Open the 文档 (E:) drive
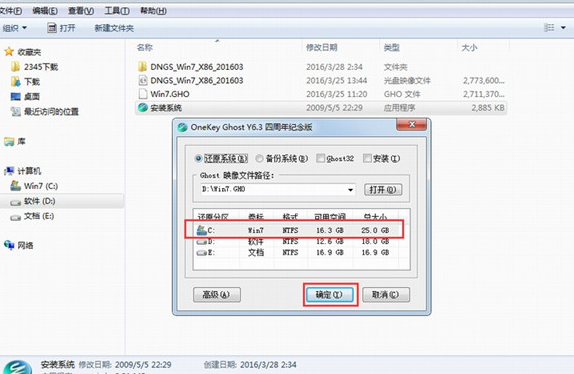Screen dimensions: 574x374 [33, 216]
